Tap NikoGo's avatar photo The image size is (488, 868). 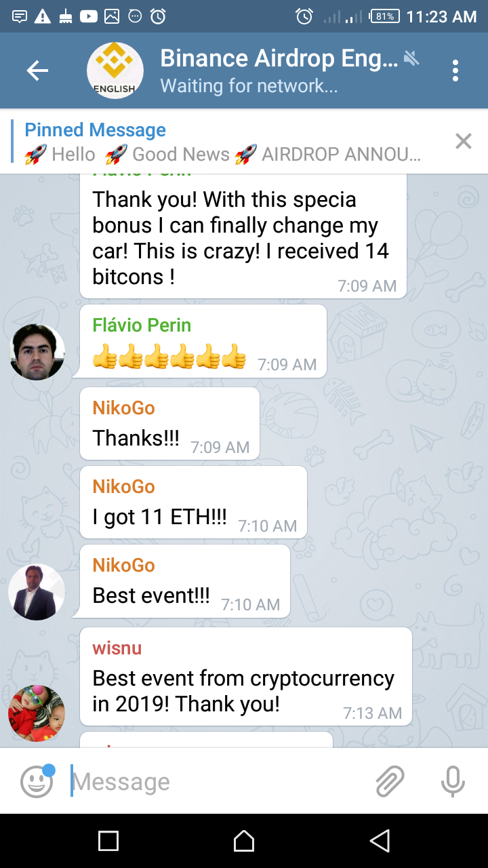pos(37,592)
